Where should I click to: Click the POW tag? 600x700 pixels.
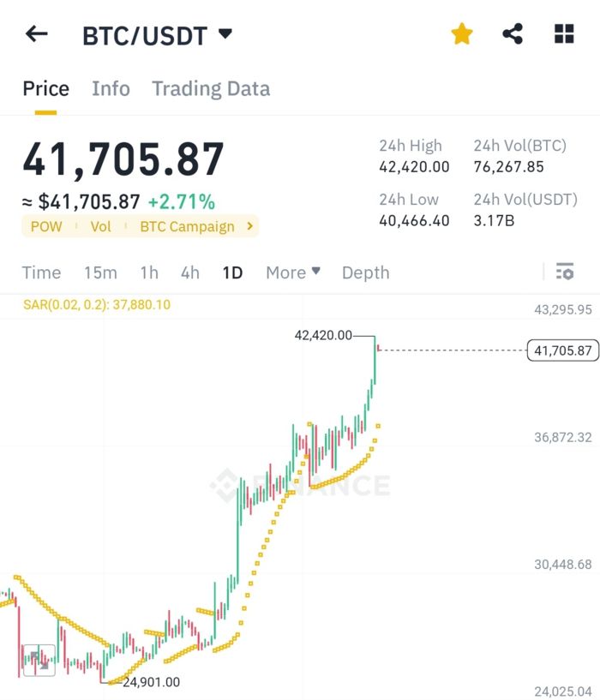click(x=45, y=226)
